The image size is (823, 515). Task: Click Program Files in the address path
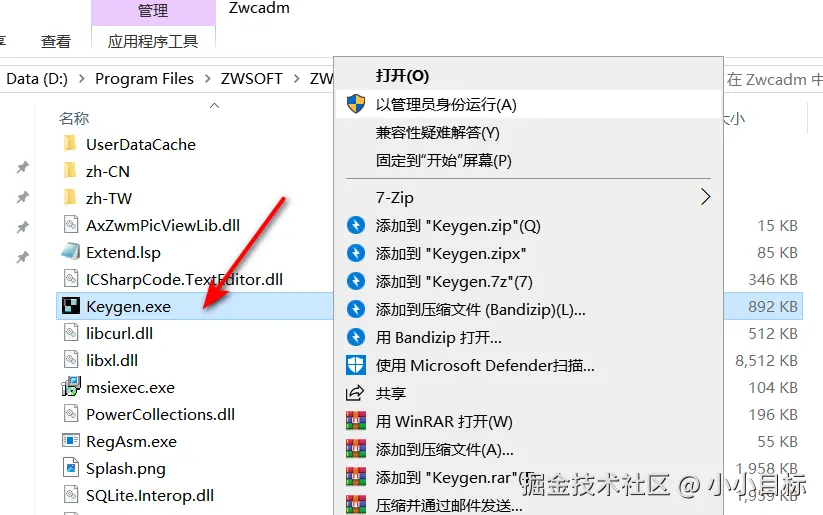[144, 79]
